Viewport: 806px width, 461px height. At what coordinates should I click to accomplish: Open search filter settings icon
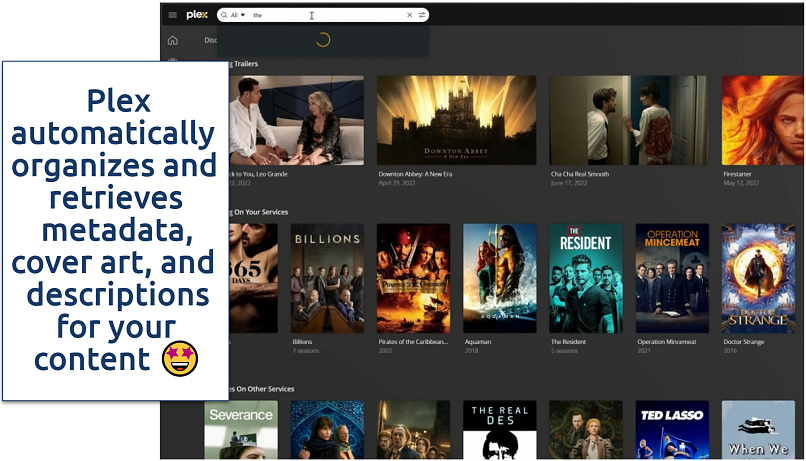tap(422, 15)
